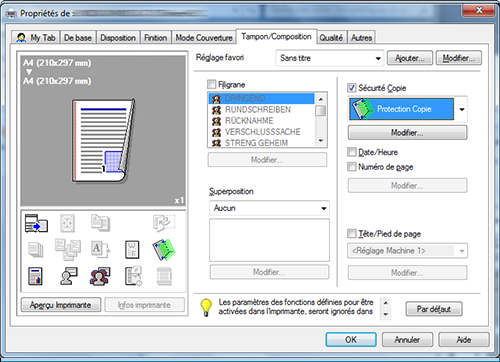Tick the Numéro de page checkbox
This screenshot has width=500, height=362.
tap(352, 166)
